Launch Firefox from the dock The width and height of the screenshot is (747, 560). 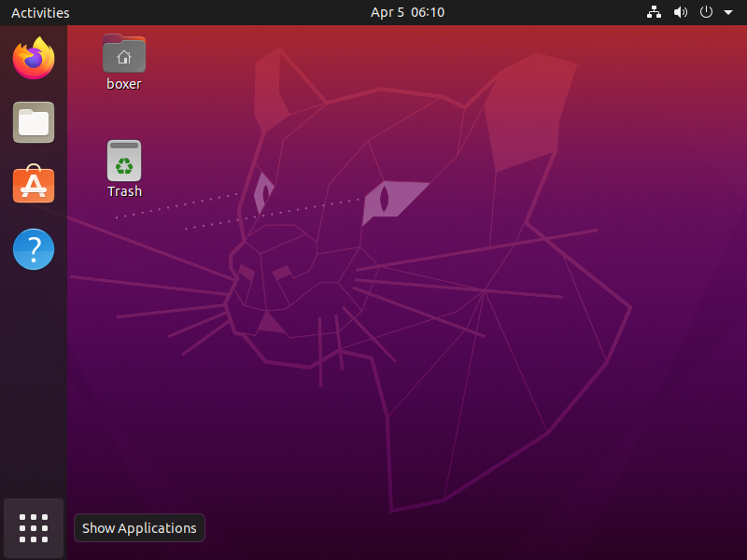click(34, 59)
